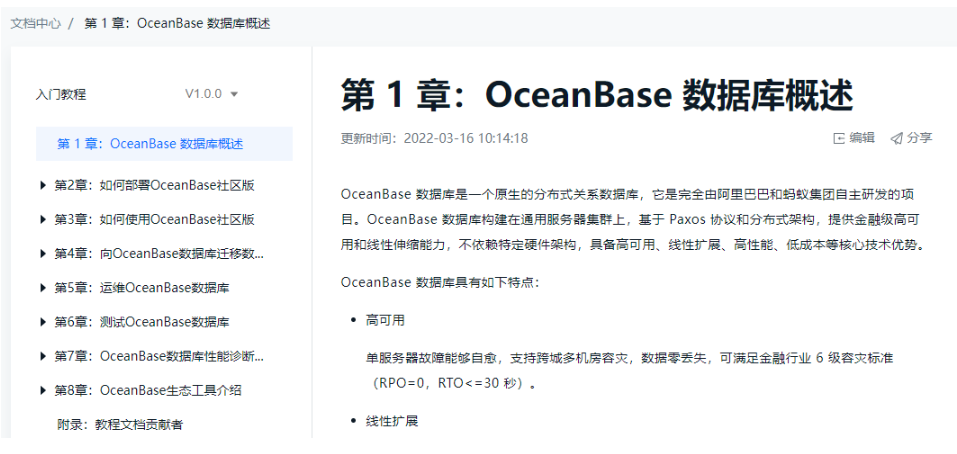Expand 第5章 tree arrow
The width and height of the screenshot is (957, 454).
pyautogui.click(x=43, y=287)
